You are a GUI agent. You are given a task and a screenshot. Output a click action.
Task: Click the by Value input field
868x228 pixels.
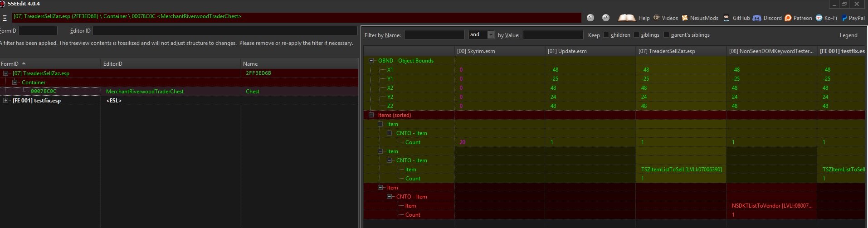point(553,34)
